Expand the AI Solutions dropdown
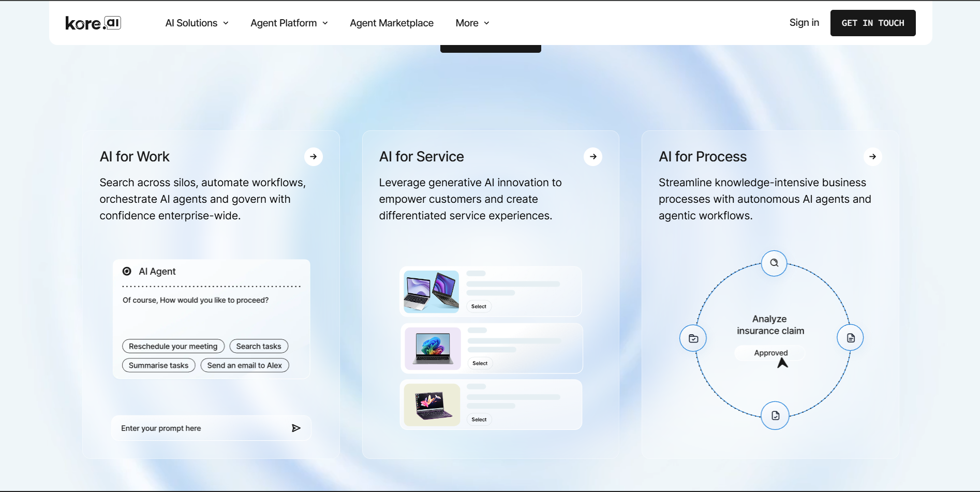This screenshot has width=980, height=492. (197, 23)
